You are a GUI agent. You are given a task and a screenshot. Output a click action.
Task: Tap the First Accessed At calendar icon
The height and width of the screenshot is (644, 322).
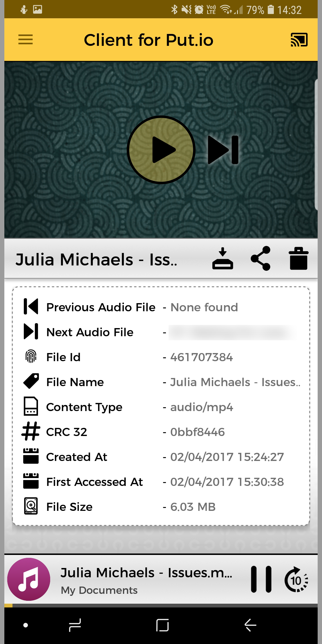click(x=31, y=481)
